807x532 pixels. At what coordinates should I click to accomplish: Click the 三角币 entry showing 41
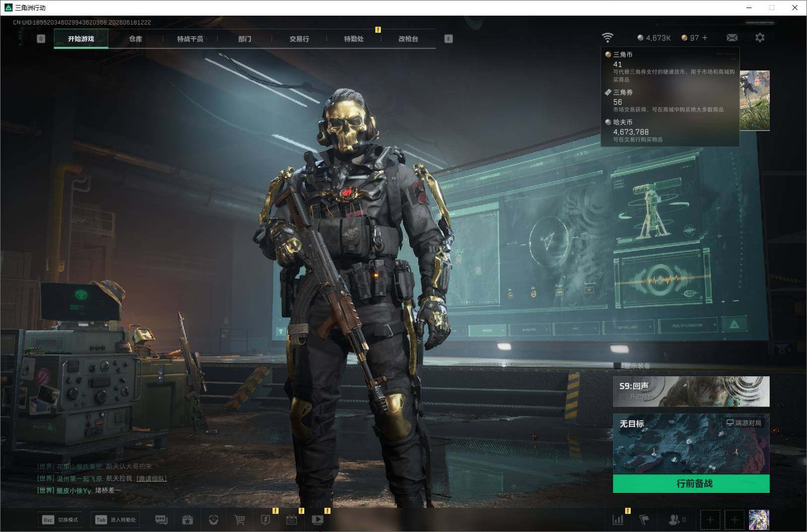click(x=670, y=66)
